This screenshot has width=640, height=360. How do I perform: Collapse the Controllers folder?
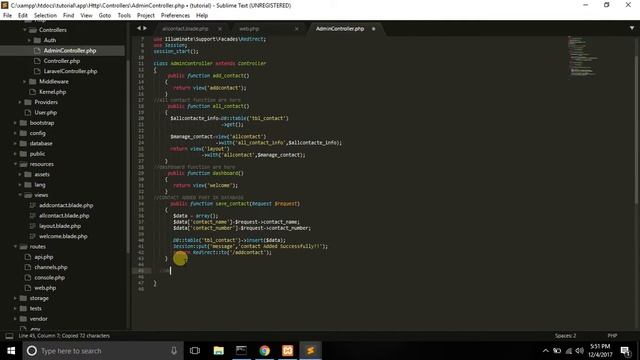[25, 30]
